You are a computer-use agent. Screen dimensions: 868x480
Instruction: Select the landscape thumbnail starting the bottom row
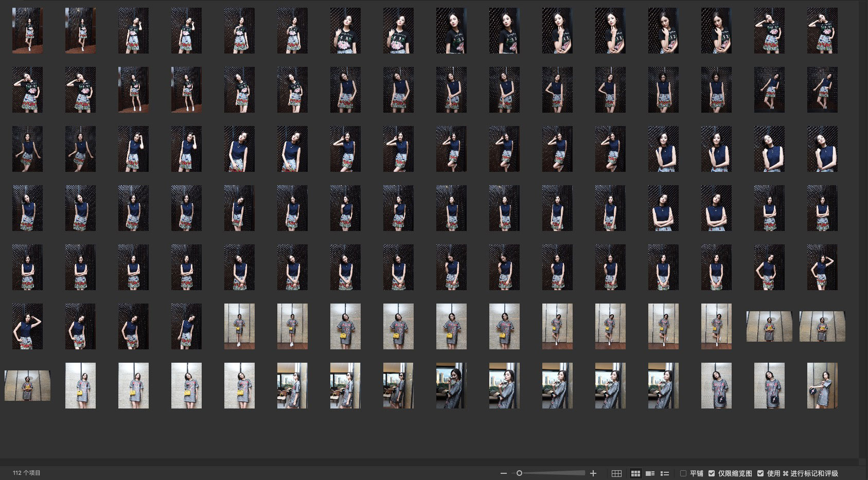click(27, 385)
